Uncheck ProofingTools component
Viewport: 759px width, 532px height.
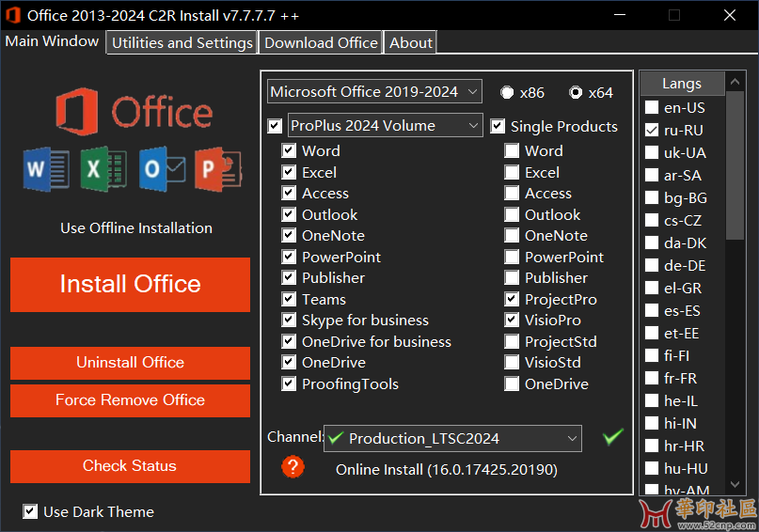click(289, 383)
